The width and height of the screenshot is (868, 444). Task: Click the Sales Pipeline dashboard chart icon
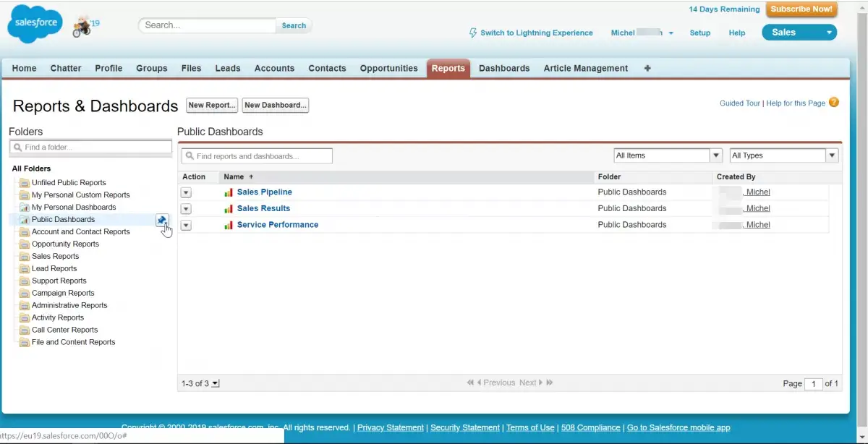pyautogui.click(x=229, y=192)
